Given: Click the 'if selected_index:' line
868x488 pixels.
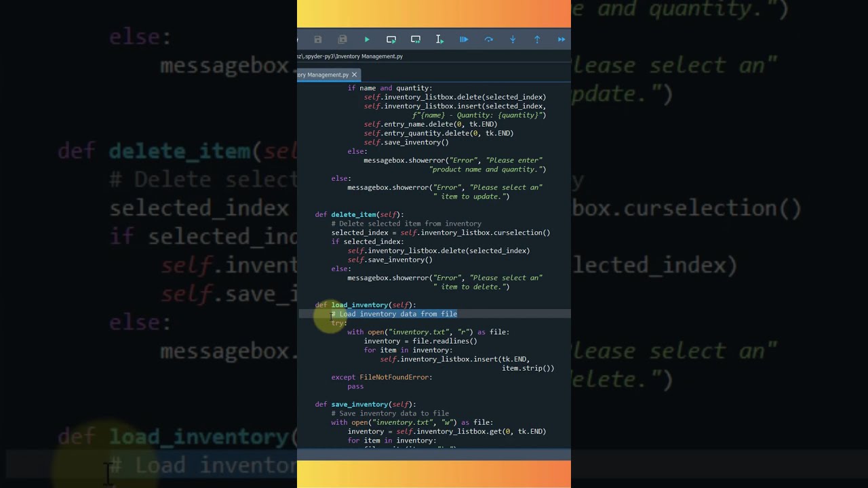Looking at the screenshot, I should point(368,241).
